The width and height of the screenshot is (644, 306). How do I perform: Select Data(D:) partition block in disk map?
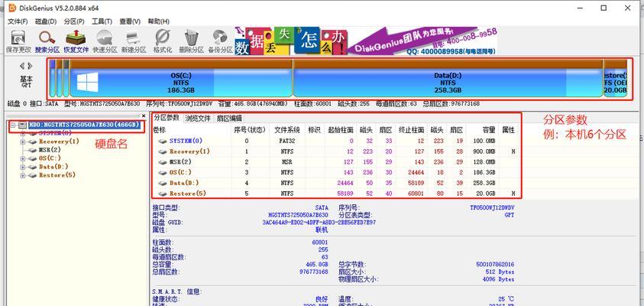tap(448, 78)
